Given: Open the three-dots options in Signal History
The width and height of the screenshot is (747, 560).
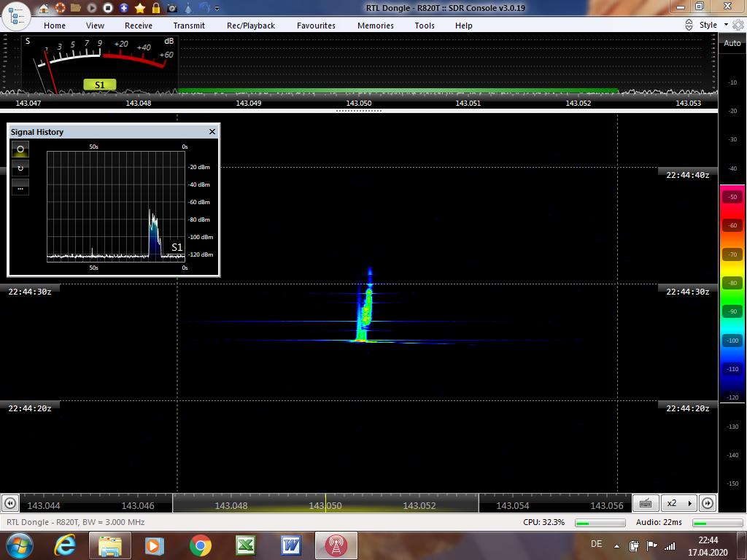Looking at the screenshot, I should pyautogui.click(x=20, y=187).
